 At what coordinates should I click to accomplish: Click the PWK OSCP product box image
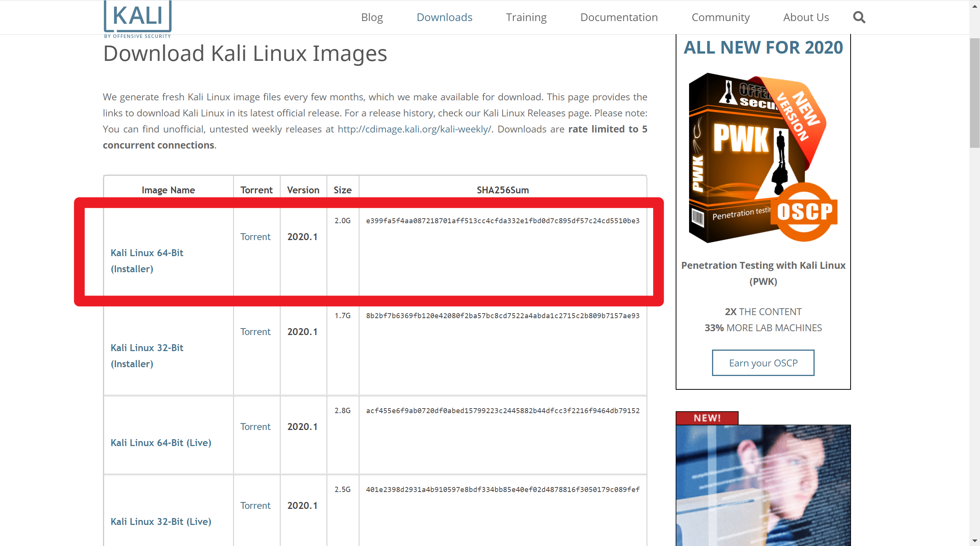[x=763, y=158]
